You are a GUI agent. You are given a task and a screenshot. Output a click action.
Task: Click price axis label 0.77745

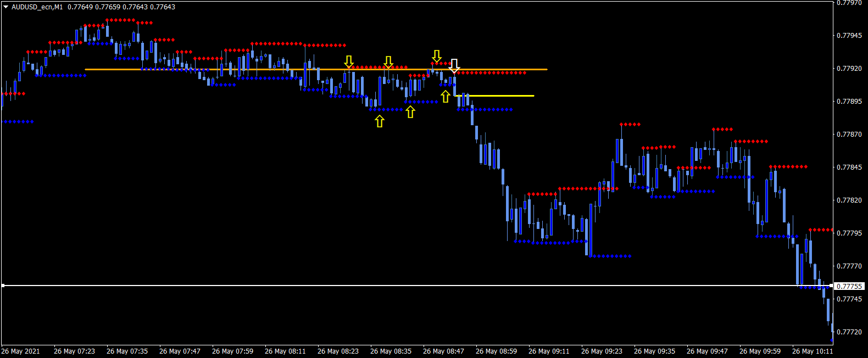tap(849, 299)
